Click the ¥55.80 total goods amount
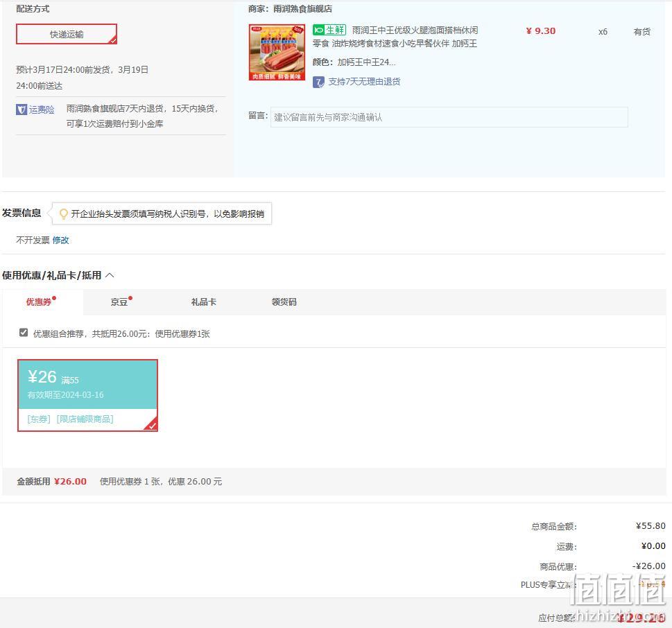Viewport: 672px width, 628px height. pyautogui.click(x=651, y=525)
